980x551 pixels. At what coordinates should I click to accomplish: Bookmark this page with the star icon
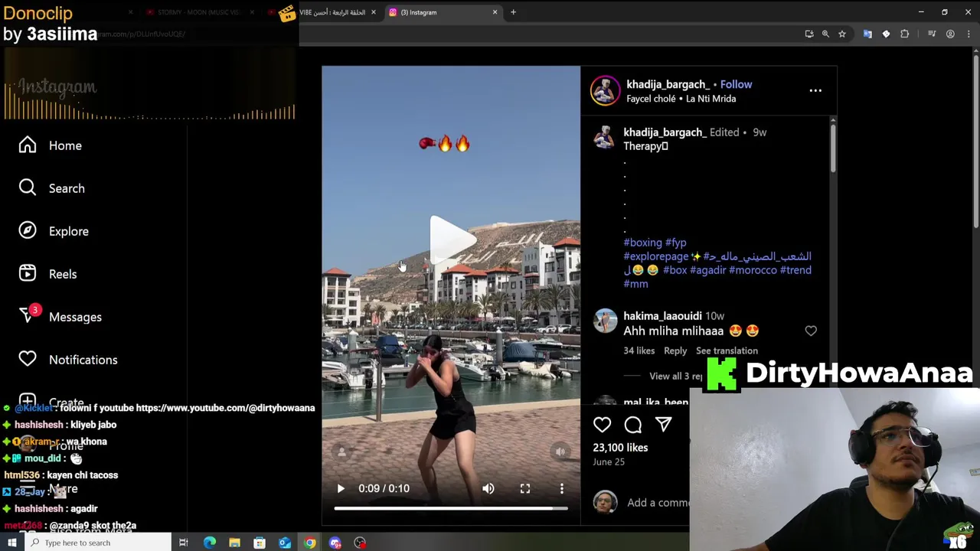(842, 34)
